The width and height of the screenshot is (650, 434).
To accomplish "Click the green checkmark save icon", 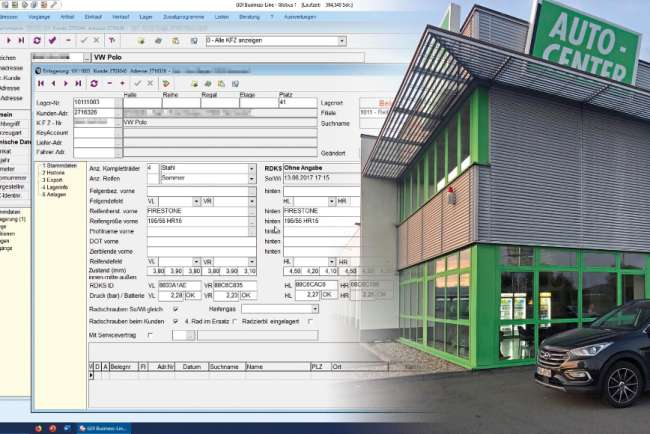I will coord(136,83).
